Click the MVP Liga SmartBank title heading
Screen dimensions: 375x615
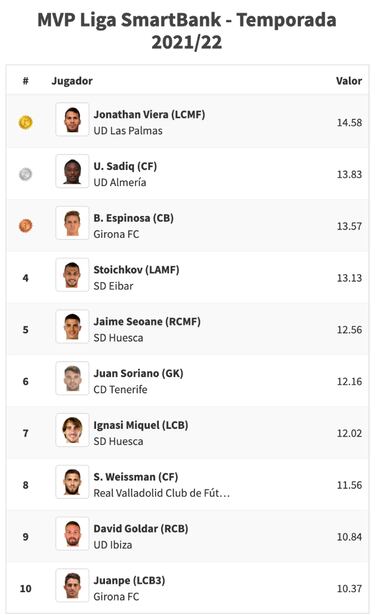[187, 31]
